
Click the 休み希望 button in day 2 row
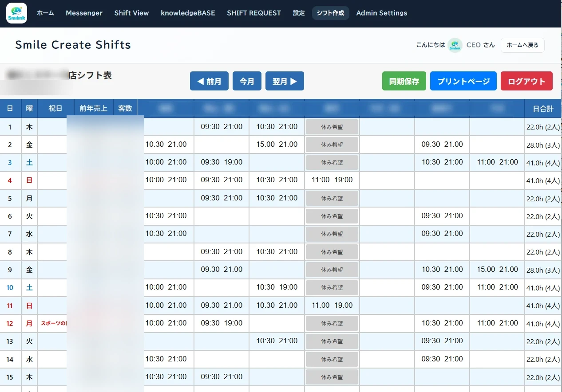[332, 145]
